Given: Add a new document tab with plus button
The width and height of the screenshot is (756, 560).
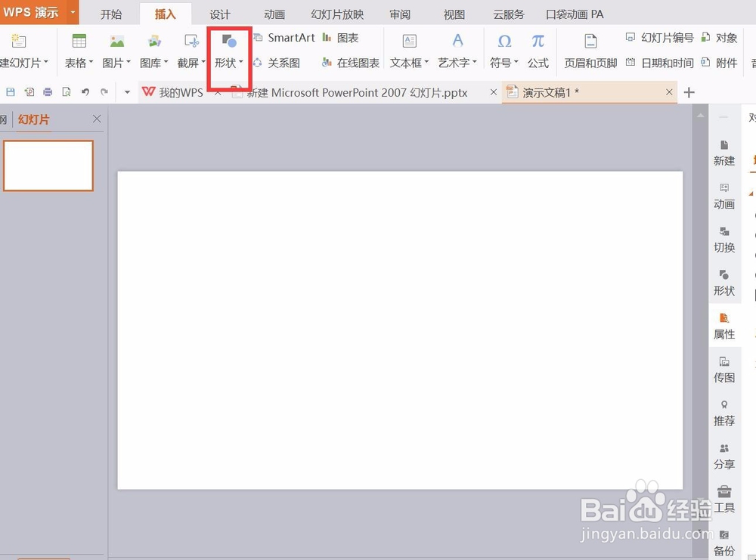Looking at the screenshot, I should pyautogui.click(x=689, y=92).
